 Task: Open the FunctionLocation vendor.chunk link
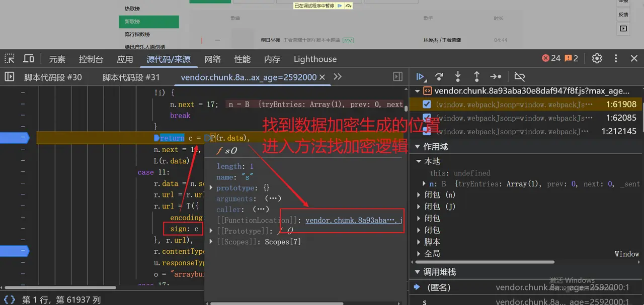pos(353,220)
